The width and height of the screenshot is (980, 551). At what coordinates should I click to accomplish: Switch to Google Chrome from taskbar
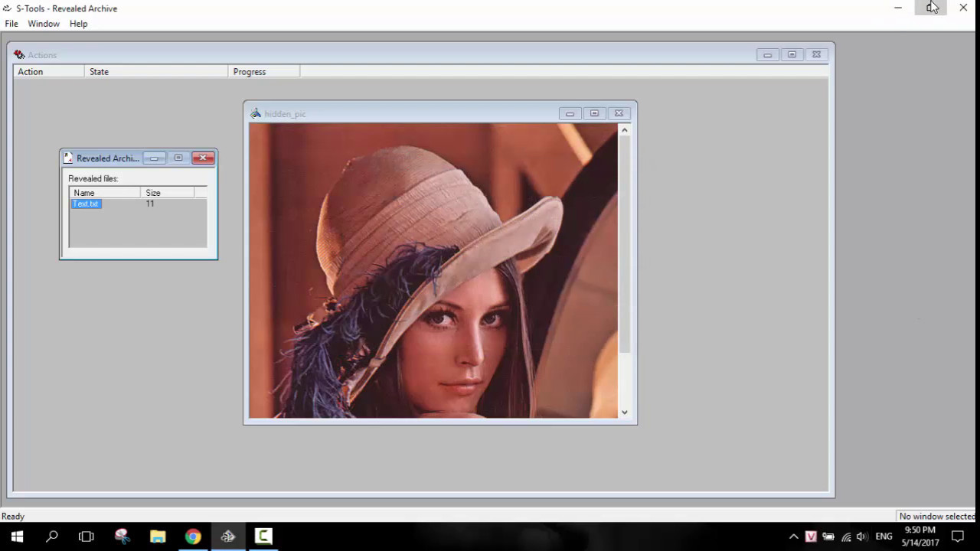pos(193,536)
